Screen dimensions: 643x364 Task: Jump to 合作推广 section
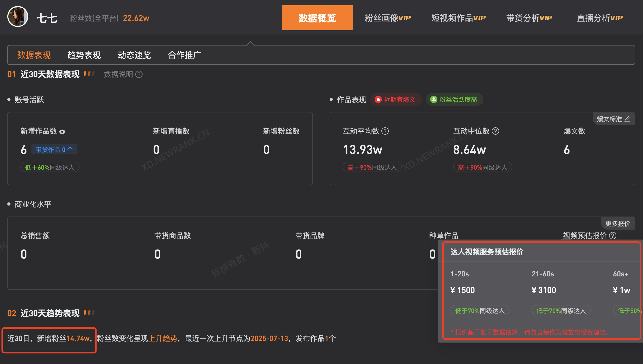[184, 55]
